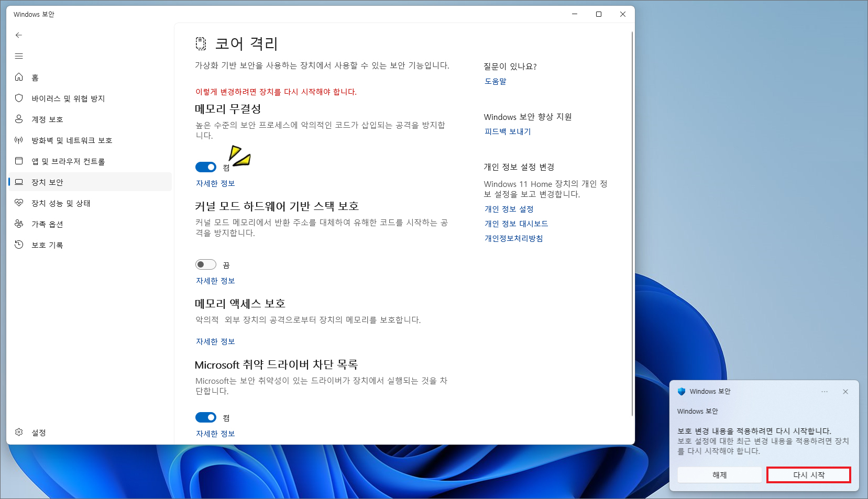Click the window icon for 앱 및 브라우저 컨트롤

[x=19, y=161]
